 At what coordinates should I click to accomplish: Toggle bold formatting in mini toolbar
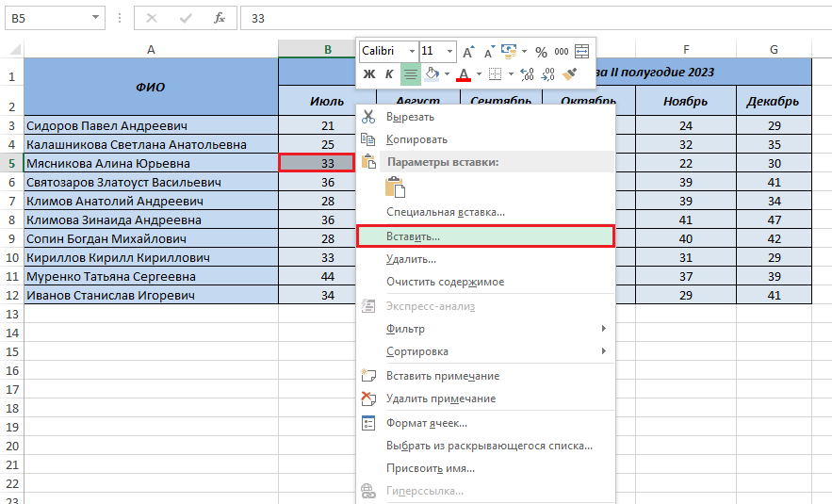point(368,73)
